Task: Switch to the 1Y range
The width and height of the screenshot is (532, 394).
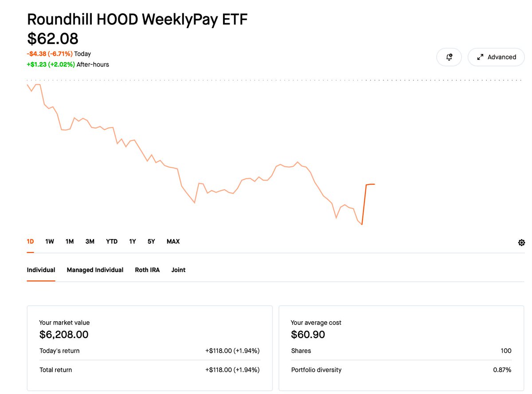Action: click(132, 241)
